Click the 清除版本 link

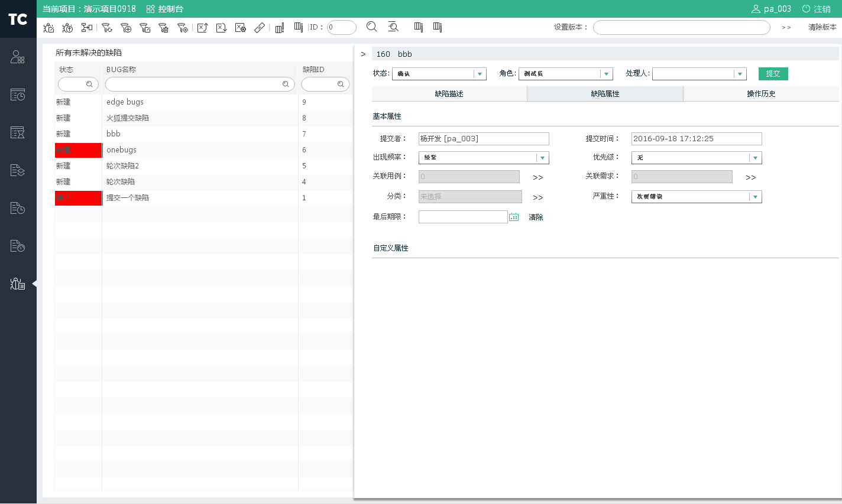[822, 27]
